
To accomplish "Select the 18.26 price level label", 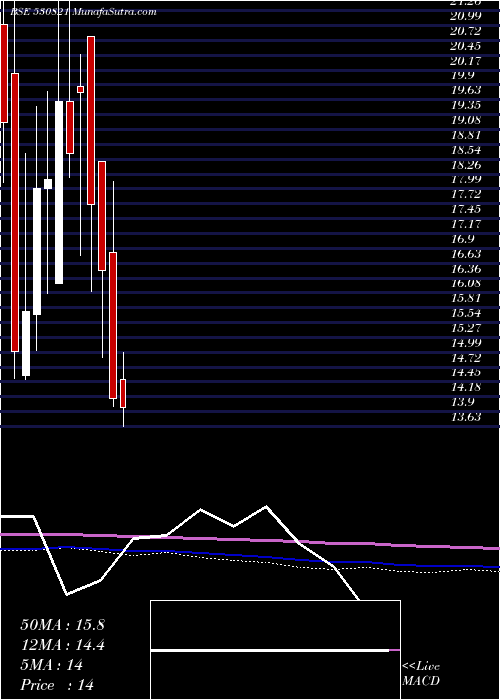I will [x=466, y=165].
